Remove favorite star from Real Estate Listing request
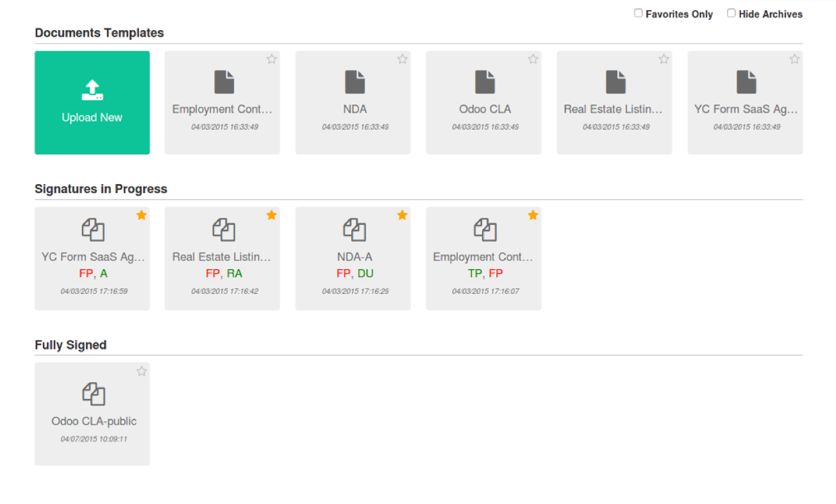The height and width of the screenshot is (504, 836). (272, 215)
